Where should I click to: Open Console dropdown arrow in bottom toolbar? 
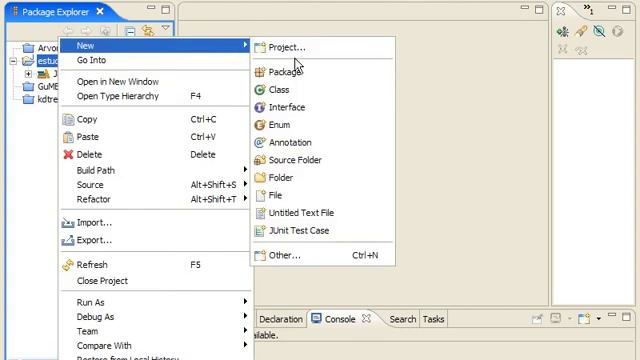[x=598, y=318]
